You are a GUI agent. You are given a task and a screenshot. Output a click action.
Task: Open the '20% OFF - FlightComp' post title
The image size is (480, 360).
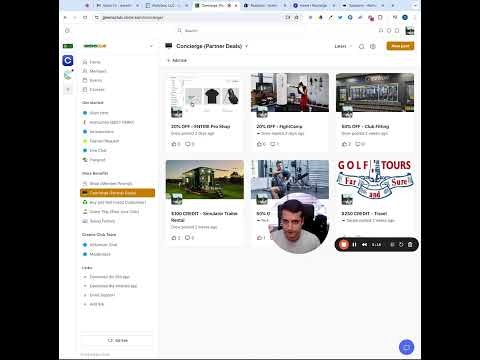tap(279, 127)
